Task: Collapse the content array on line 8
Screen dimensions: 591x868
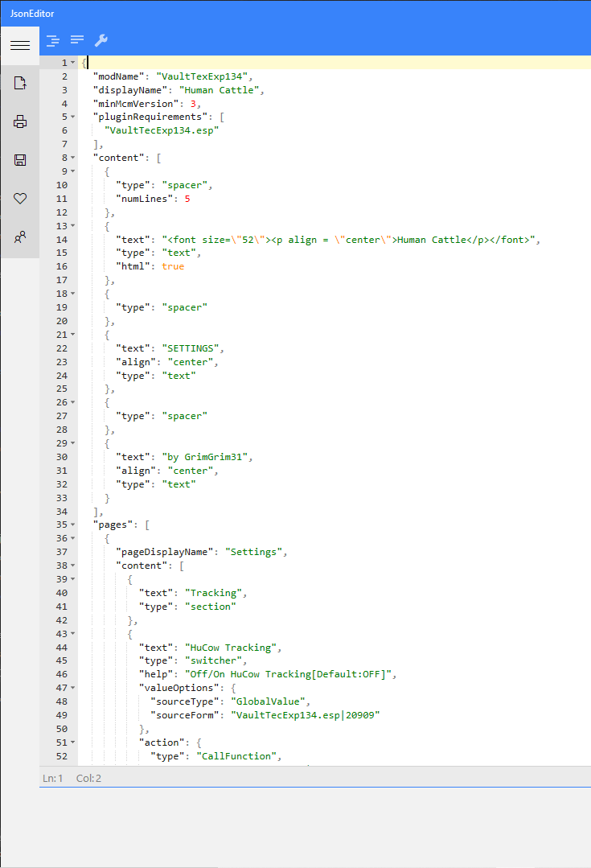Action: click(73, 158)
